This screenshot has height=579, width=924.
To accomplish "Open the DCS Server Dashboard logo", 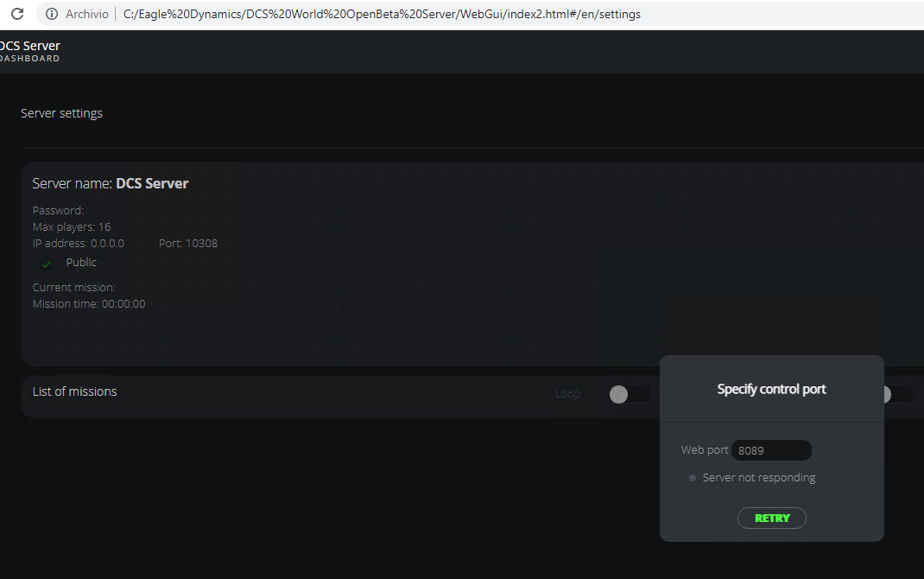I will pos(29,51).
